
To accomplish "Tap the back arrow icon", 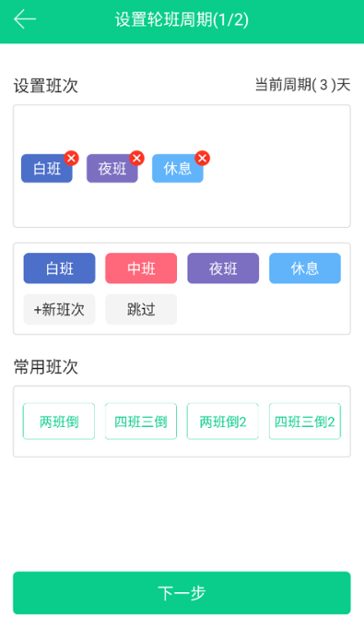I will click(x=25, y=19).
